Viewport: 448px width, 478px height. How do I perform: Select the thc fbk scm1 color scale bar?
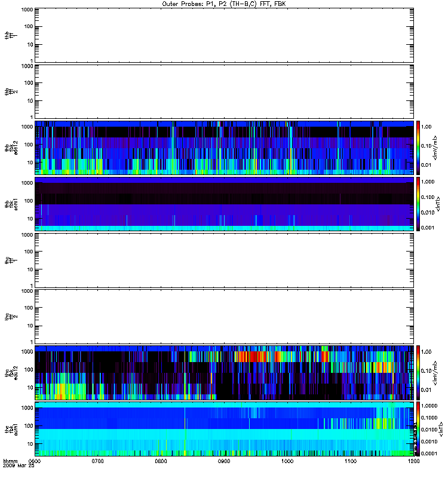pyautogui.click(x=418, y=429)
